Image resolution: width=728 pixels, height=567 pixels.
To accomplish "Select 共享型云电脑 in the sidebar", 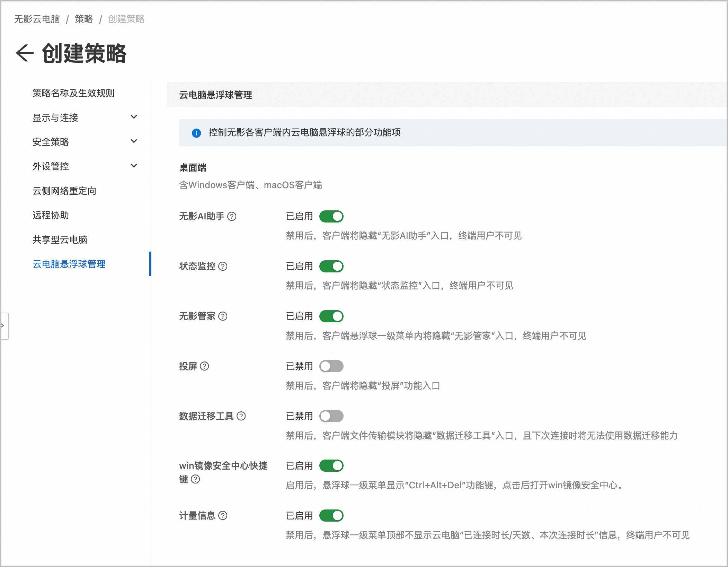I will click(60, 240).
